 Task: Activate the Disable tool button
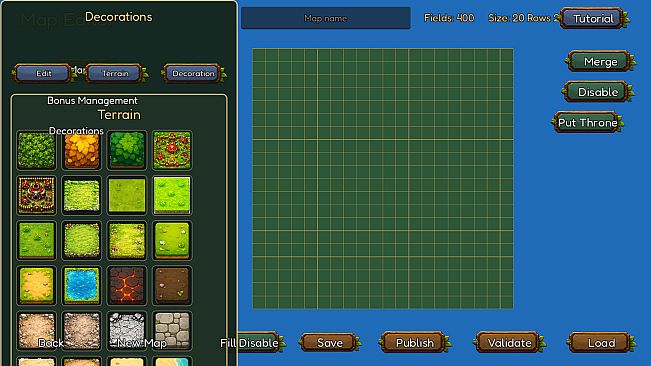[x=598, y=92]
